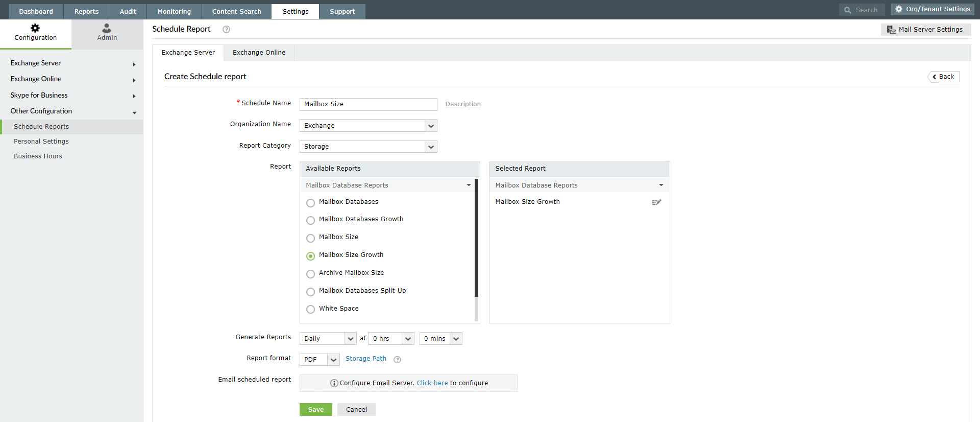Open the Organization Name dropdown
The width and height of the screenshot is (980, 422).
[x=431, y=126]
